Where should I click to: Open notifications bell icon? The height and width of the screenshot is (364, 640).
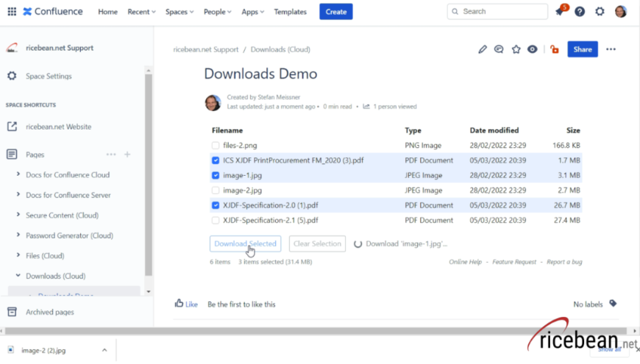561,12
